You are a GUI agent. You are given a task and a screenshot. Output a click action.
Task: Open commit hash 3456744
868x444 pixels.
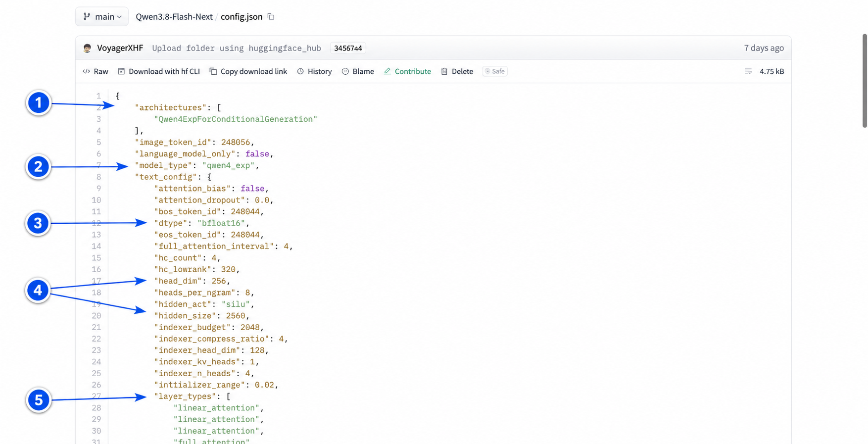tap(348, 48)
